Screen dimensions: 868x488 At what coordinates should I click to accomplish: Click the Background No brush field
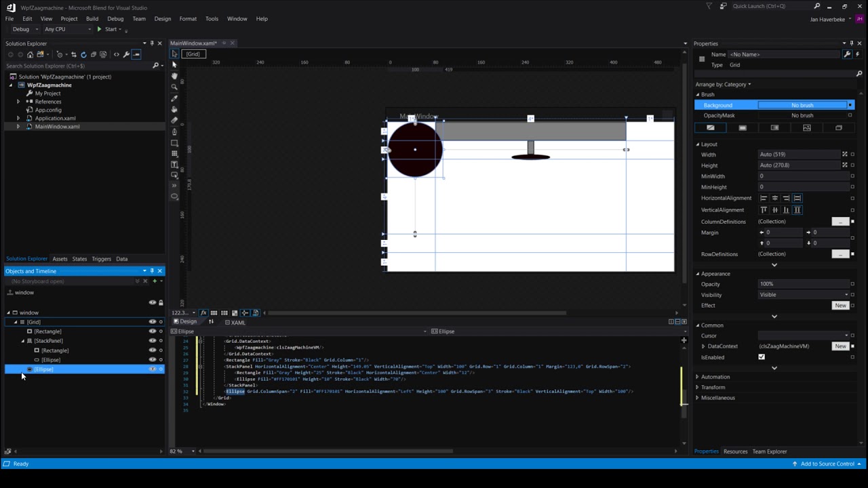point(803,105)
